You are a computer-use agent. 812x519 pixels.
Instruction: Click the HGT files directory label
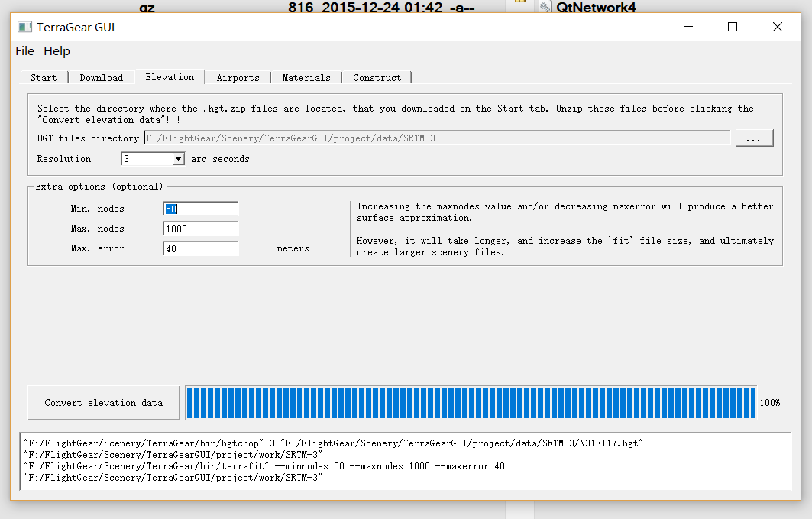pyautogui.click(x=88, y=138)
